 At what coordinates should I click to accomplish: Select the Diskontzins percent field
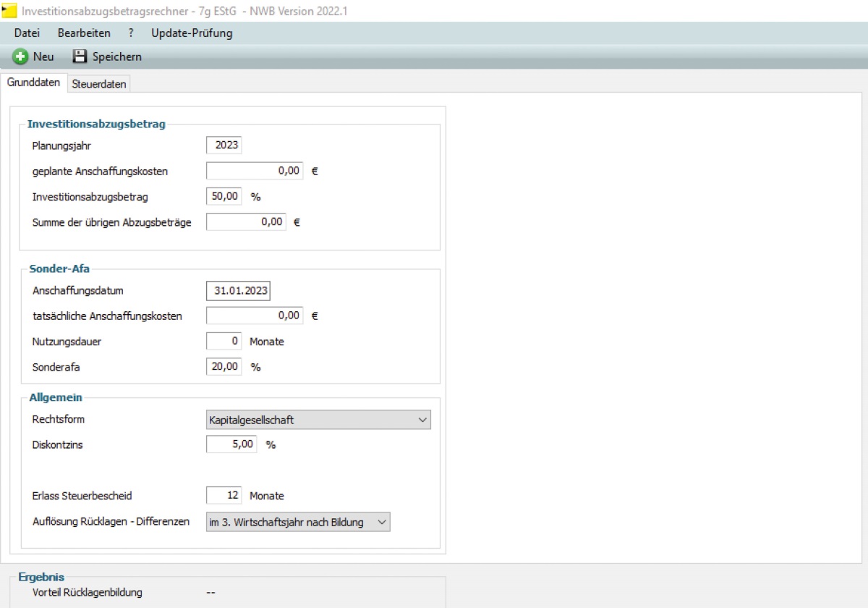231,444
